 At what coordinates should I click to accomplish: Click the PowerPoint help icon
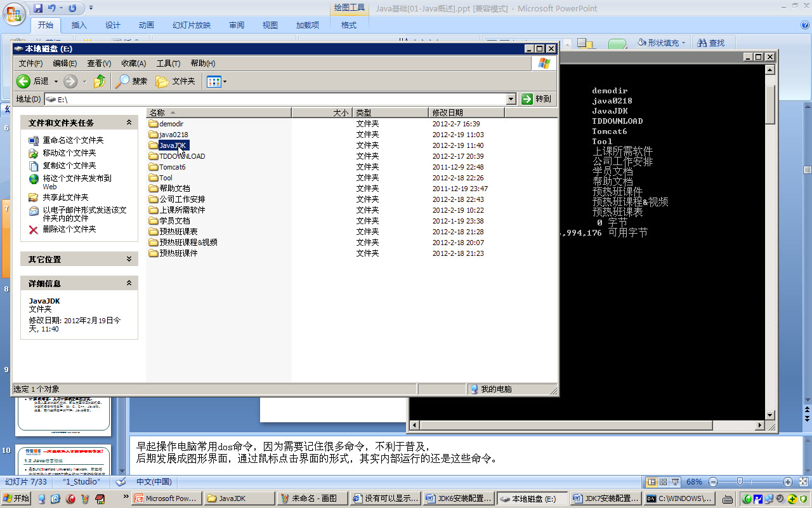coord(805,25)
